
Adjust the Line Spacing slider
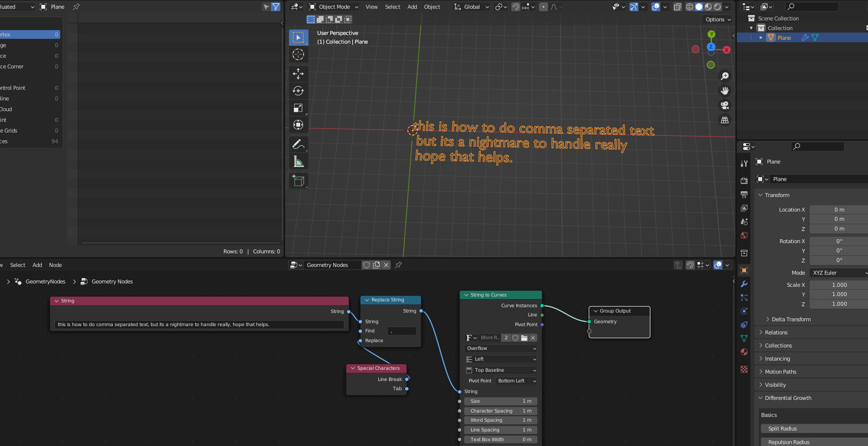click(501, 430)
